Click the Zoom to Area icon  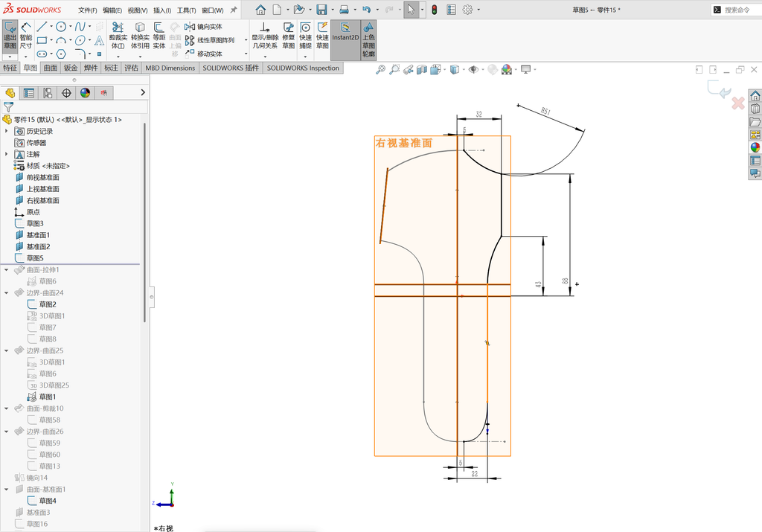click(x=394, y=69)
